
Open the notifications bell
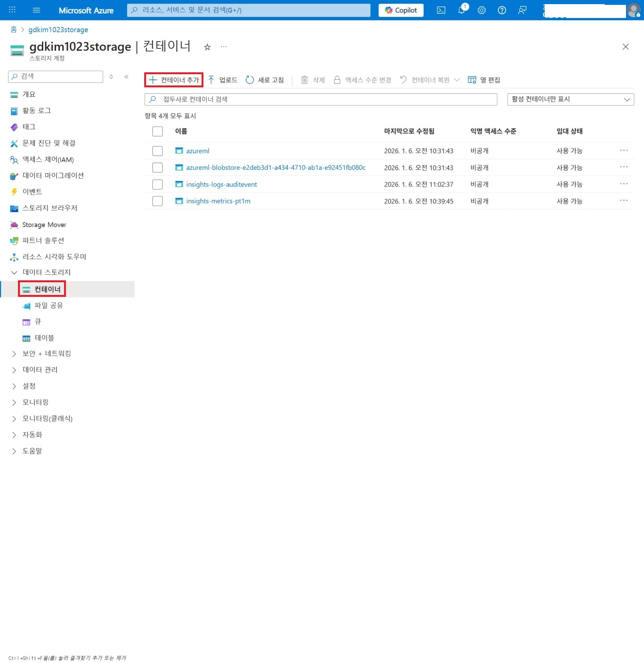pos(462,10)
